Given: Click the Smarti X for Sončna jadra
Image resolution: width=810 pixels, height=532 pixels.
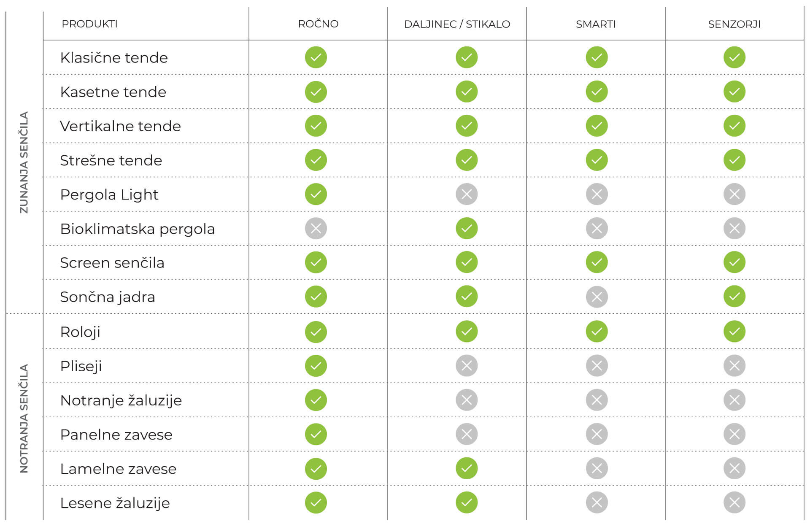Looking at the screenshot, I should 597,297.
